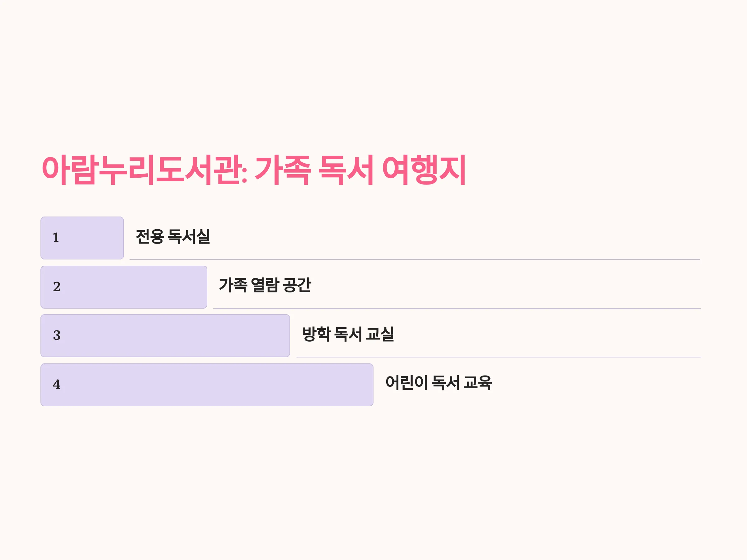Select the longest lavender bar, step four
This screenshot has width=747, height=560.
(207, 385)
